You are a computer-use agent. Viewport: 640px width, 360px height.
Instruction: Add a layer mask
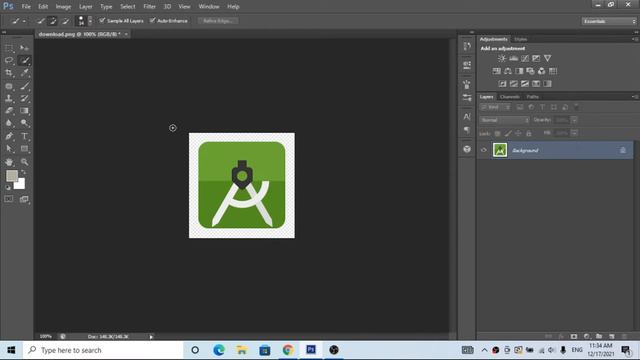(x=574, y=336)
